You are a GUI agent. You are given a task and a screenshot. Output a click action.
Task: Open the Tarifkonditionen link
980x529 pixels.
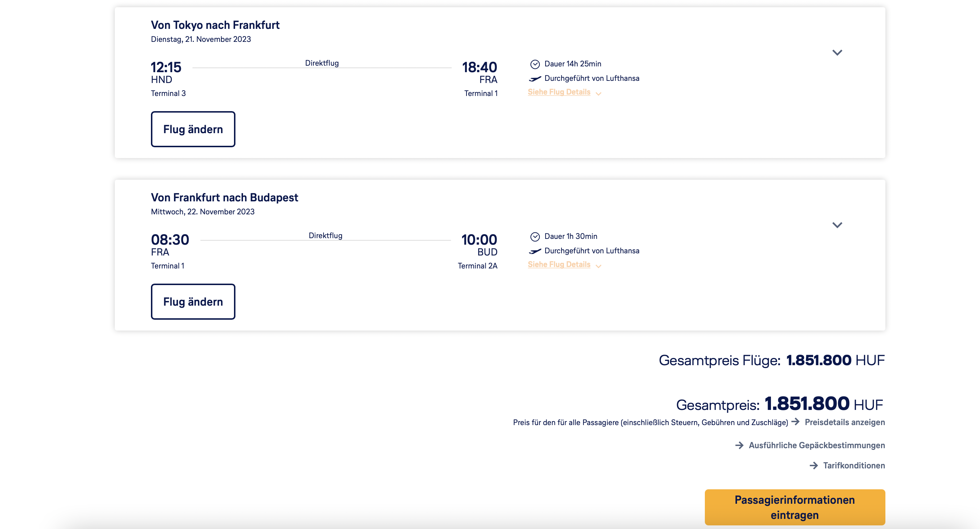854,465
